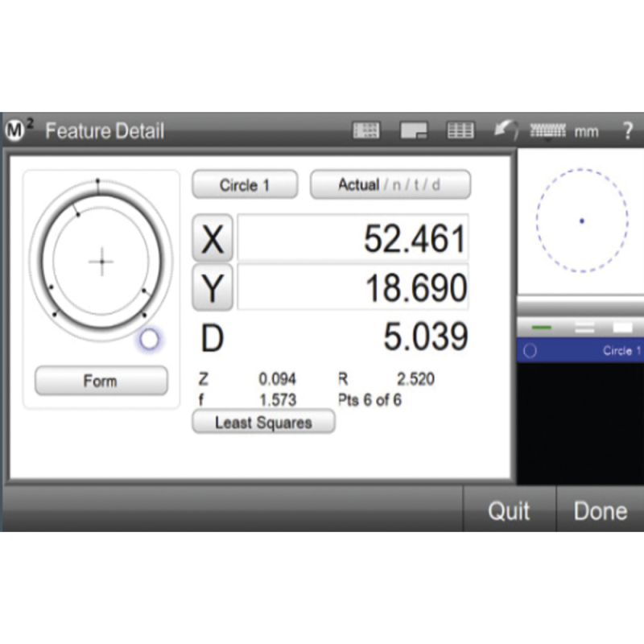This screenshot has width=644, height=644.
Task: Click the Form button under the circle diagram
Action: pos(101,381)
